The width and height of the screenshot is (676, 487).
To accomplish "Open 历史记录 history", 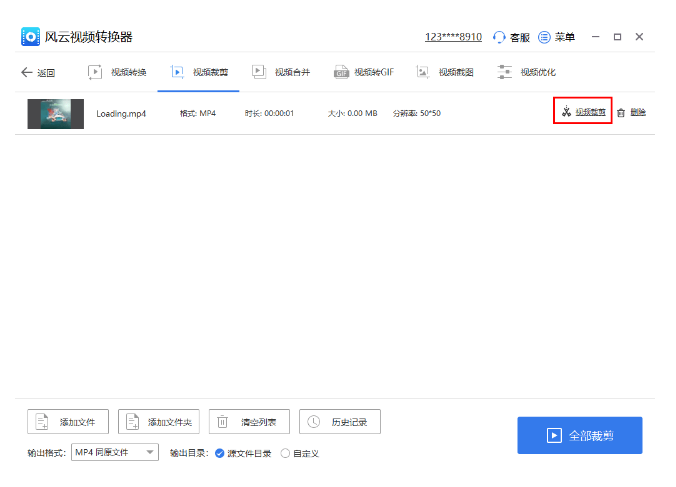I will pos(340,421).
